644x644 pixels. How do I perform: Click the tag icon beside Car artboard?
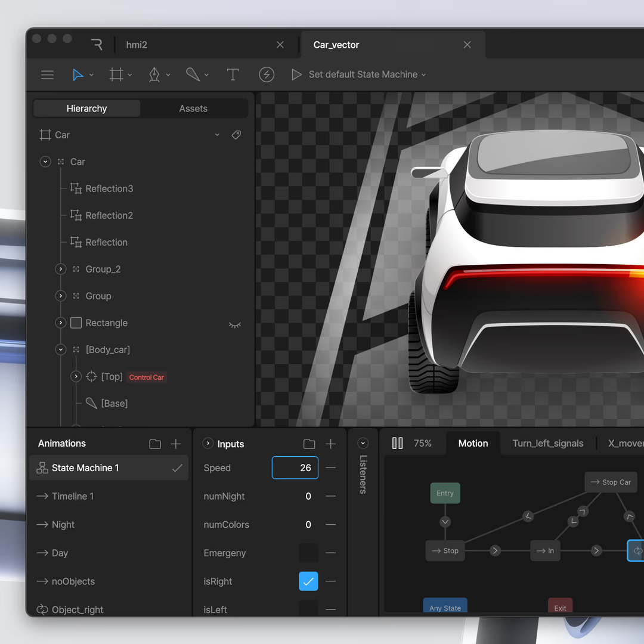(x=236, y=135)
